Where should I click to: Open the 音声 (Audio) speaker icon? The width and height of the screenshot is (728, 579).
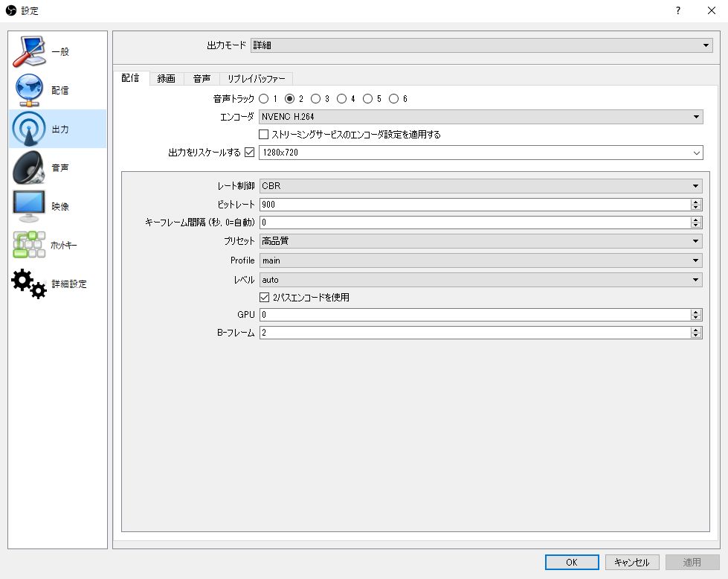[29, 167]
